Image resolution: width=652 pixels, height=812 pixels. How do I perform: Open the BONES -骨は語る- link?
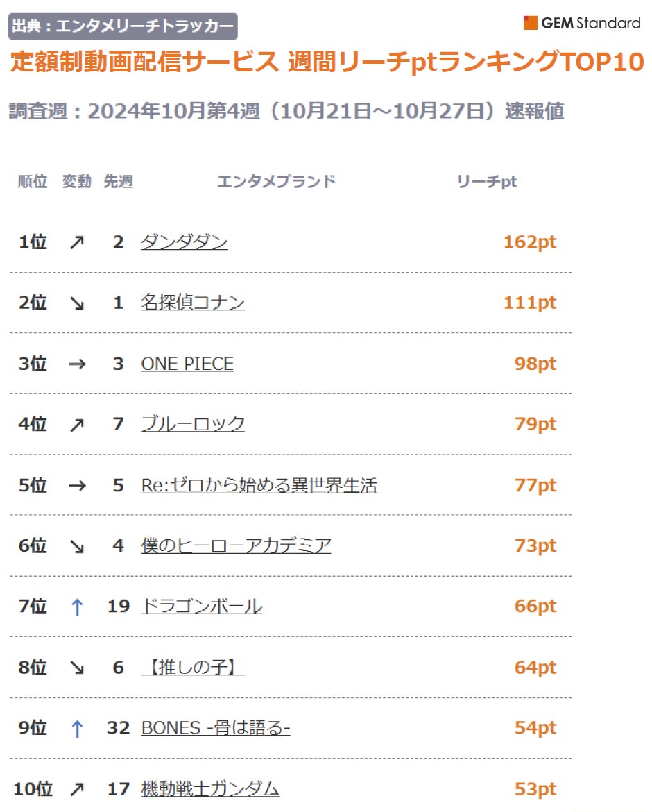215,728
